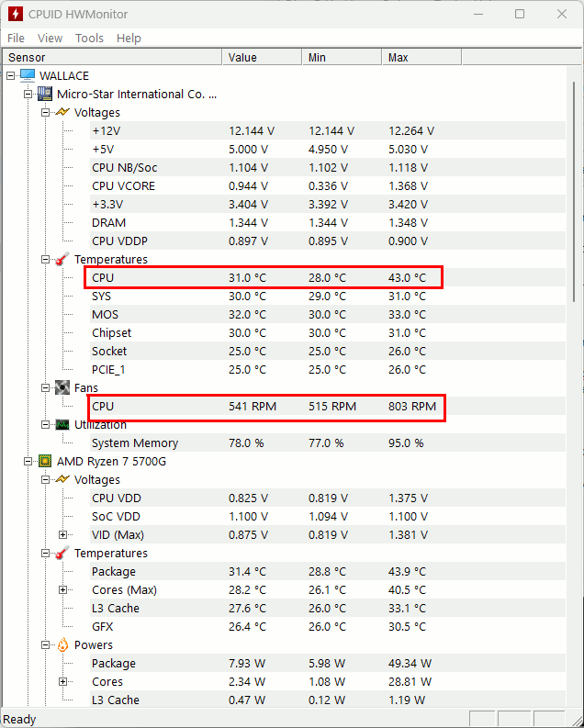
Task: Collapse the Ryzen Powers group
Action: tap(46, 644)
